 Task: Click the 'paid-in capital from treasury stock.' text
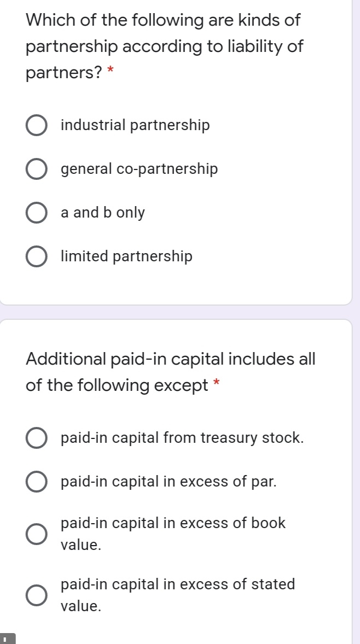coord(182,438)
